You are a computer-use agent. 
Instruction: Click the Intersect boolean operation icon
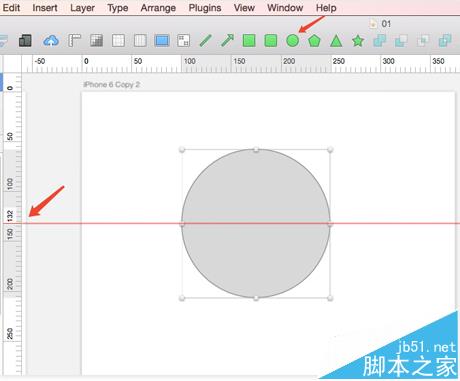coord(423,41)
